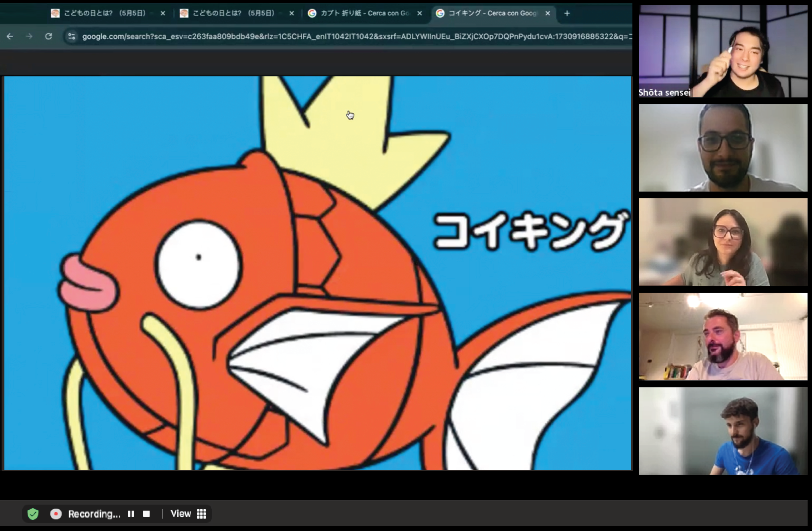The width and height of the screenshot is (812, 531).
Task: Click the green security shield icon
Action: point(33,514)
